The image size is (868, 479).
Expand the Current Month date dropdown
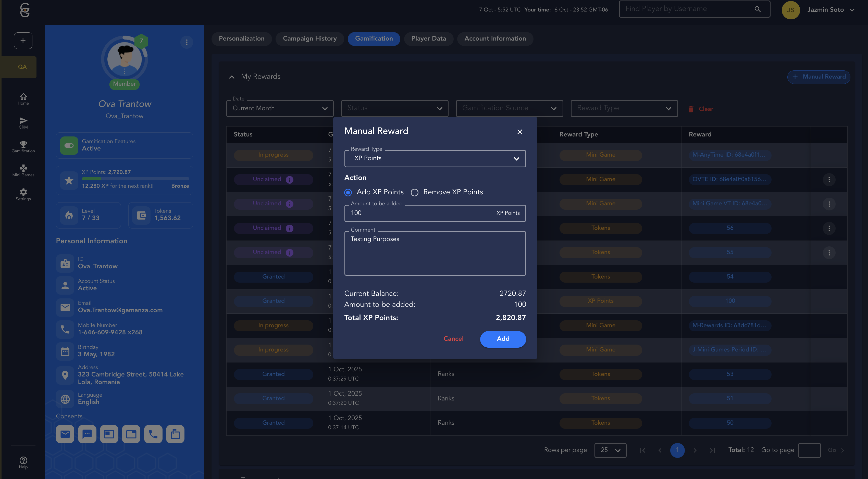[x=280, y=108]
